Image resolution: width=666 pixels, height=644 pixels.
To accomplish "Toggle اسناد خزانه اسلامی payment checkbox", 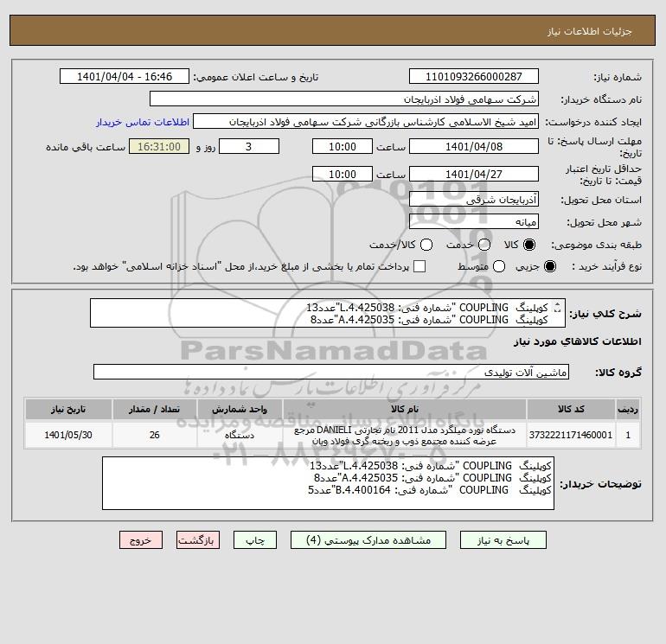I will click(x=419, y=266).
